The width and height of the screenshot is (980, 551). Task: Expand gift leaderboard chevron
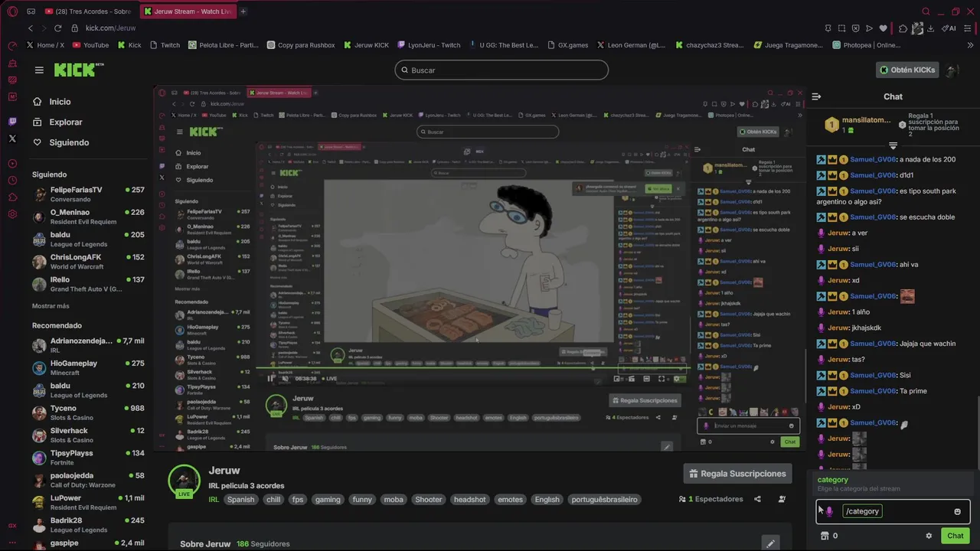pos(893,145)
